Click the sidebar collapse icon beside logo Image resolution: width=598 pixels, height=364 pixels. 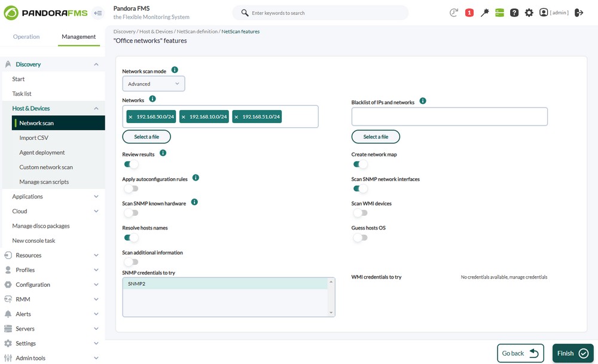(98, 13)
